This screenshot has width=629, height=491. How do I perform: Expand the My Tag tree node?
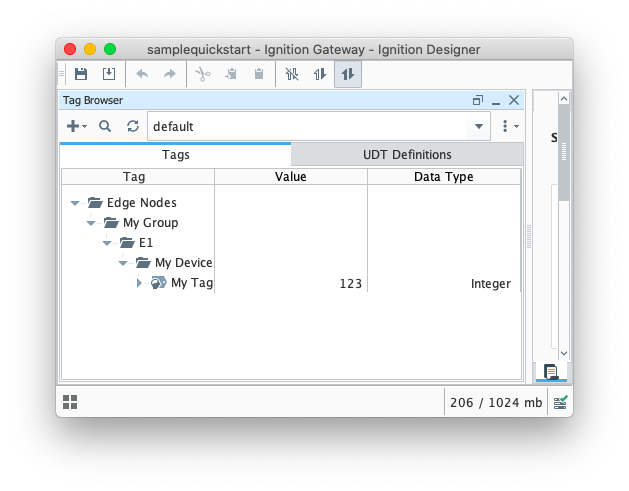coord(140,283)
